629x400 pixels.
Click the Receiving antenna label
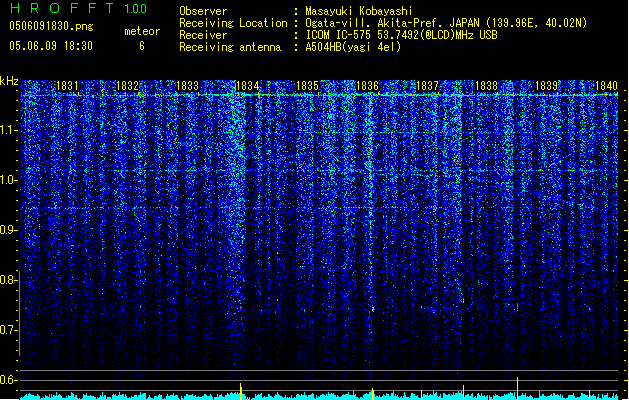tap(230, 47)
